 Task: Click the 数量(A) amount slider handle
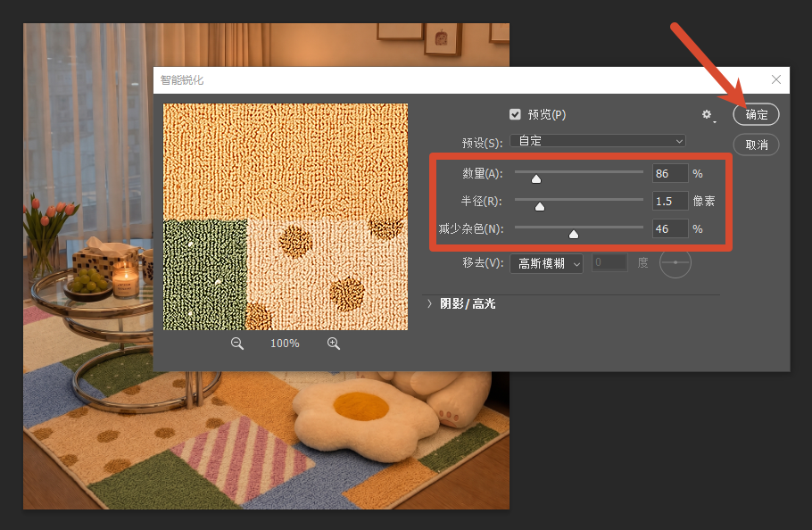(x=536, y=179)
